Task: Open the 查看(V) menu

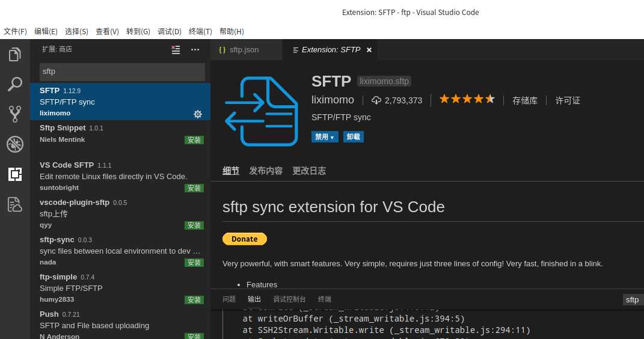Action: pos(107,32)
